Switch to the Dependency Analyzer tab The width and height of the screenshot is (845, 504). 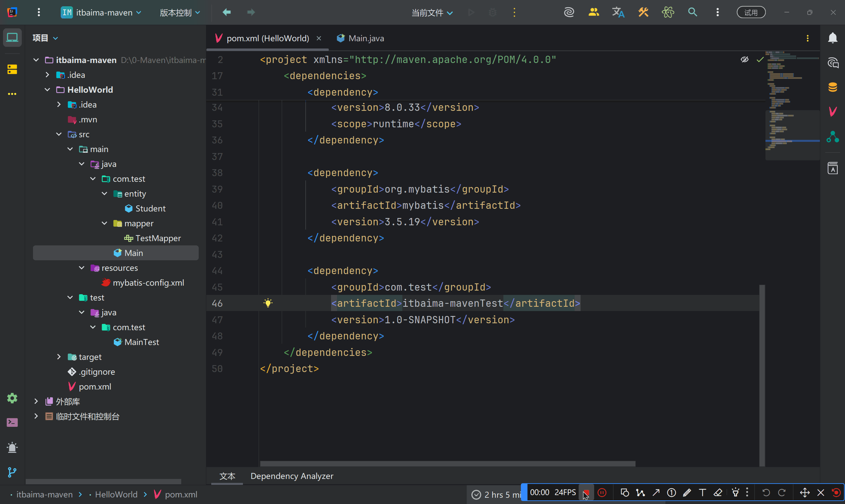pyautogui.click(x=292, y=476)
